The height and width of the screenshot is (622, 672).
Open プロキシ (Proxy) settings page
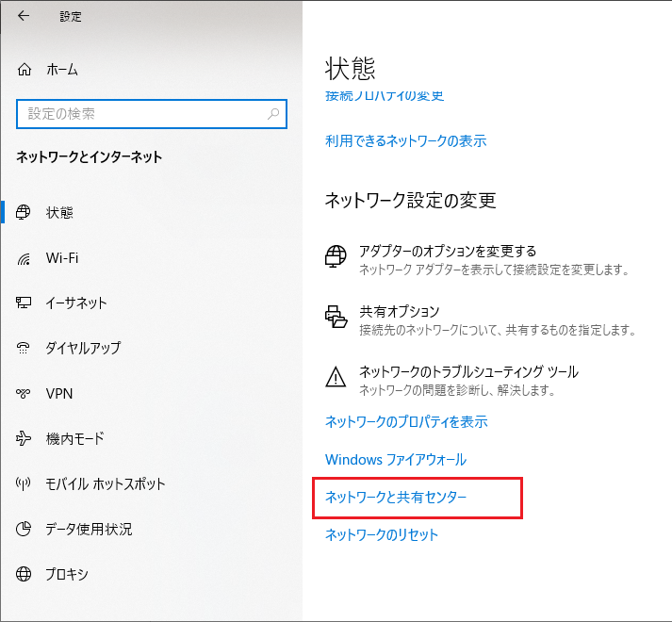click(x=67, y=575)
